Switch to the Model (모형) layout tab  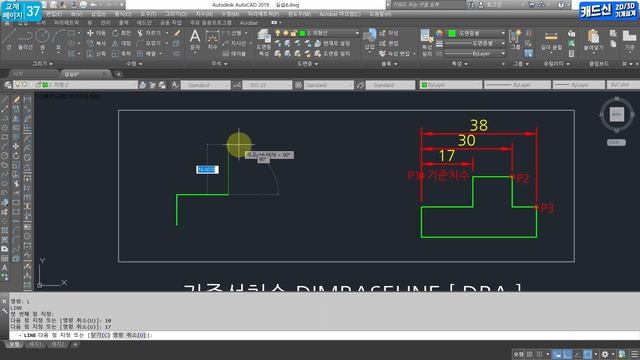click(x=14, y=345)
